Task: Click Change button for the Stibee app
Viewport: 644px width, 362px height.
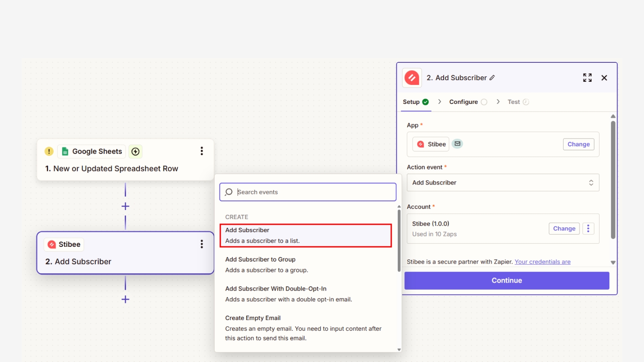Action: [x=579, y=144]
